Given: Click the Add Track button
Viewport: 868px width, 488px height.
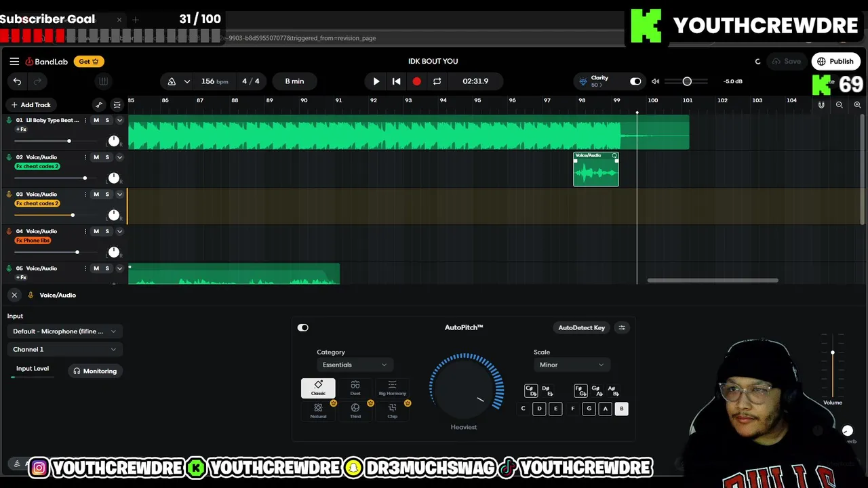Looking at the screenshot, I should pos(31,104).
